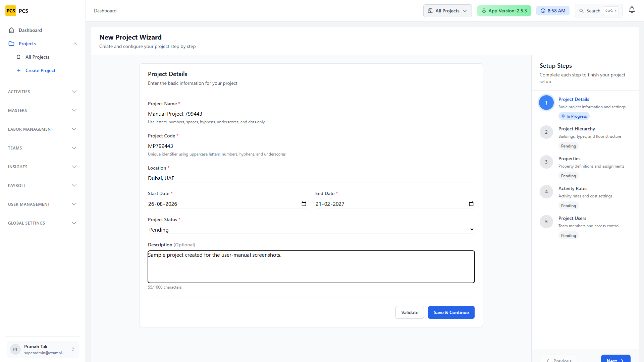
Task: Click the Project Code input field
Action: [x=311, y=146]
